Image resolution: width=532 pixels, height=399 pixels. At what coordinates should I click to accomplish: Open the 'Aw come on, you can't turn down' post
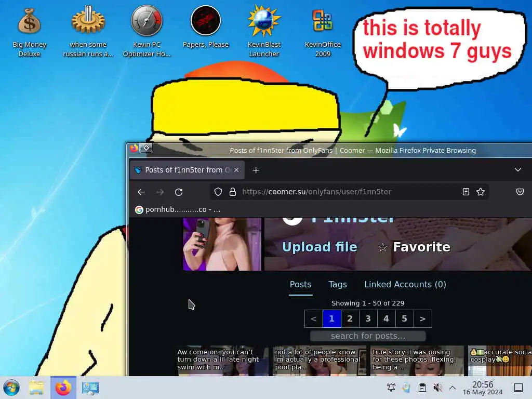pyautogui.click(x=222, y=361)
